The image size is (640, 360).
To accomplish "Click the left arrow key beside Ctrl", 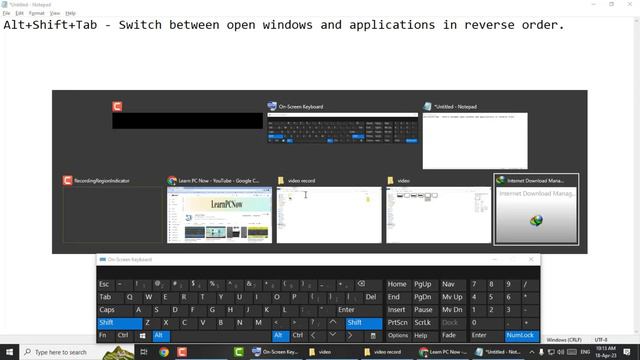I will coord(313,336).
